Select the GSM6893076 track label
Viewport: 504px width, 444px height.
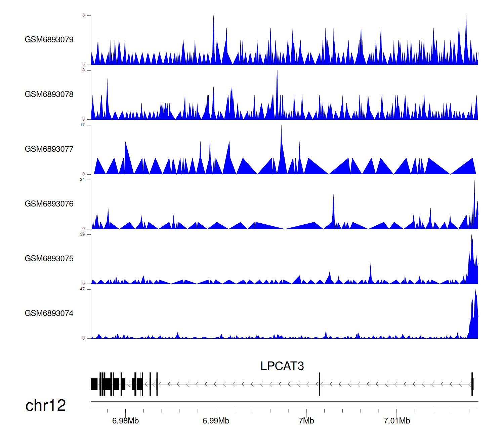pyautogui.click(x=49, y=204)
